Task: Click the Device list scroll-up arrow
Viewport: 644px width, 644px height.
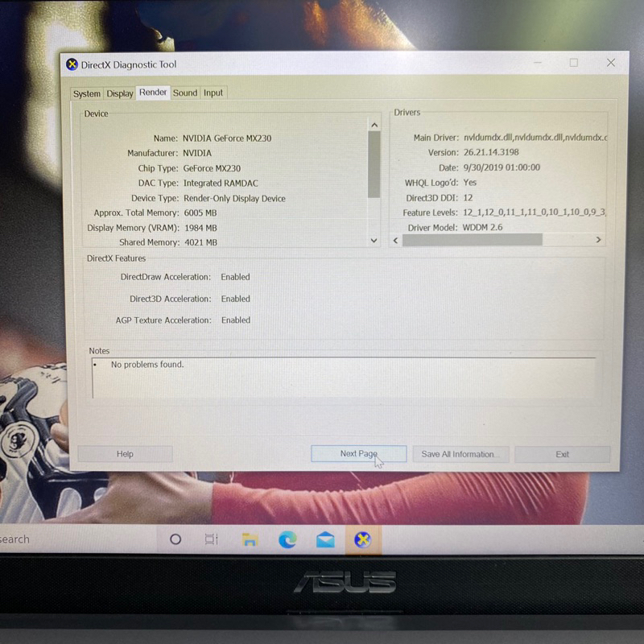Action: click(x=374, y=125)
